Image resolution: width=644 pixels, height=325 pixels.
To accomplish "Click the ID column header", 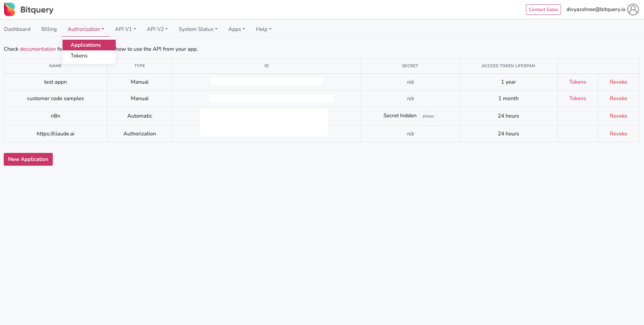I will tap(266, 66).
